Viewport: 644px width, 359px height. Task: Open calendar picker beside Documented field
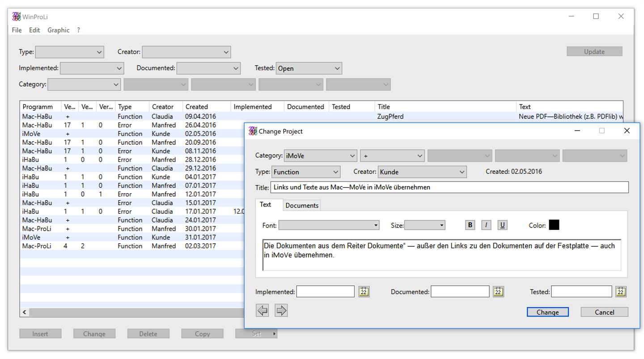pos(499,292)
